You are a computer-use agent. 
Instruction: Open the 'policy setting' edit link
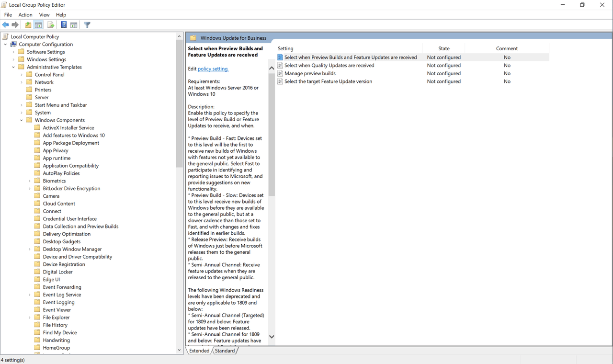click(x=213, y=69)
